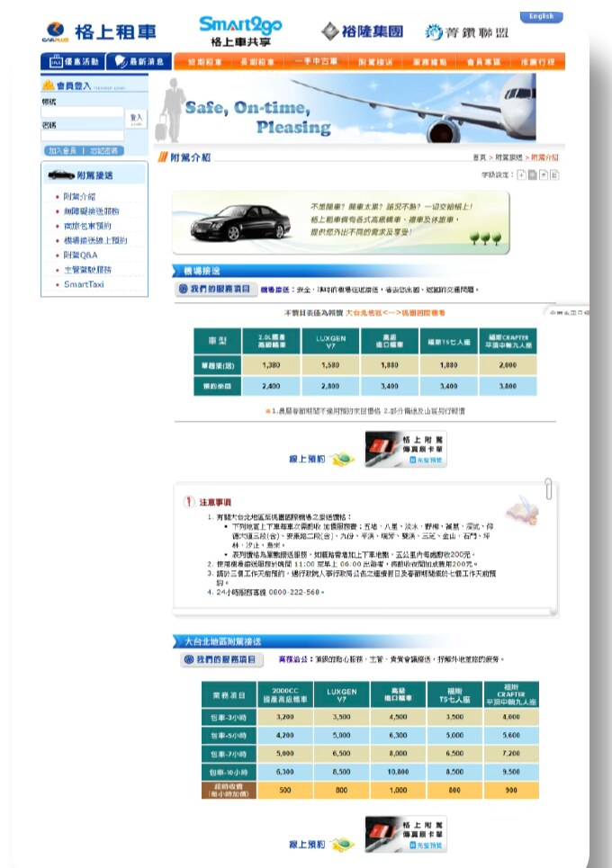Viewport: 612px width, 868px height.
Task: Open 無障礙接送服務 in the sidebar
Action: (x=92, y=210)
